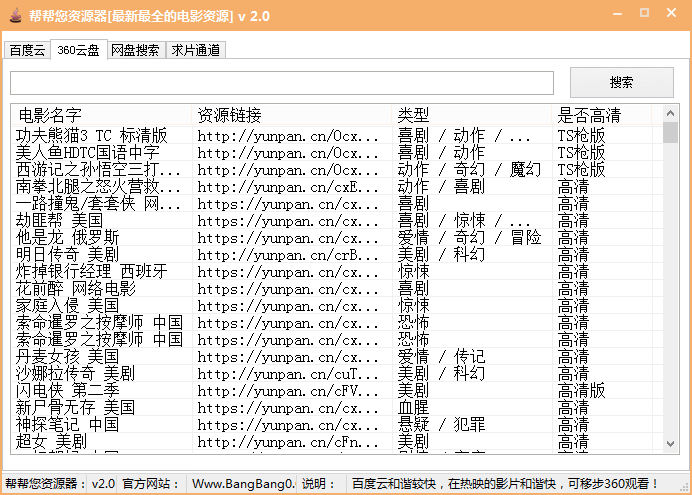
Task: Click the 是否高清 column header
Action: [x=605, y=115]
